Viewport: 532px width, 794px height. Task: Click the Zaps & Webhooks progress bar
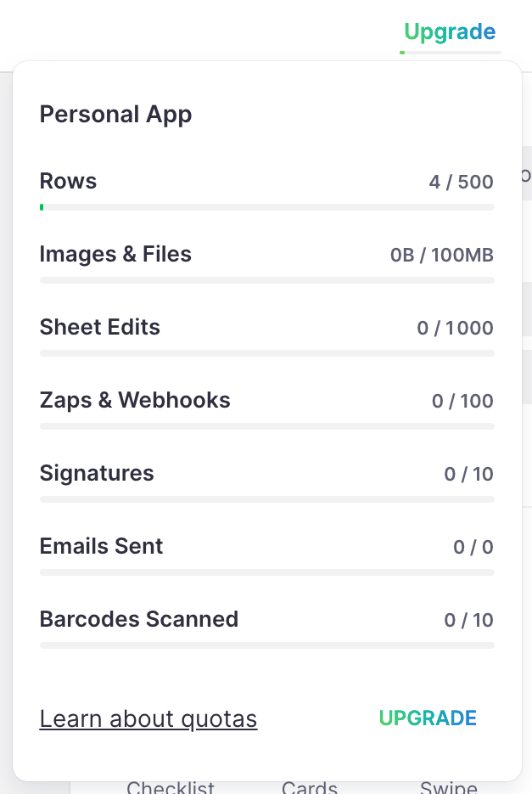(266, 426)
